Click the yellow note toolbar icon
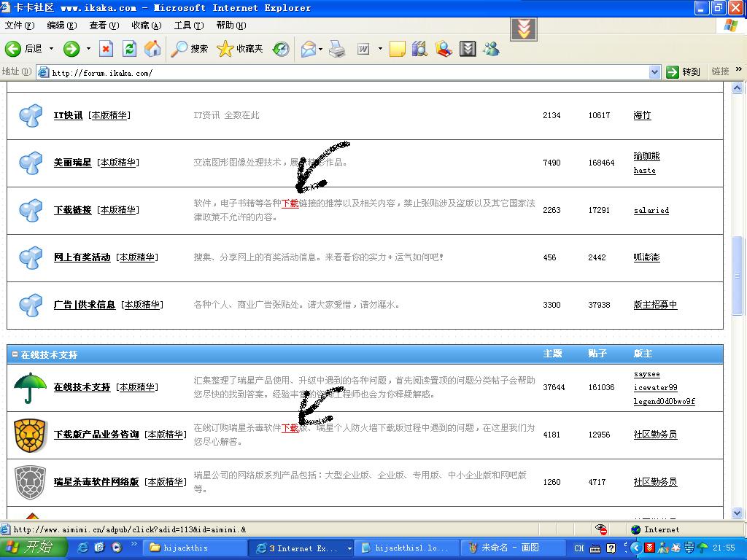 (x=398, y=49)
